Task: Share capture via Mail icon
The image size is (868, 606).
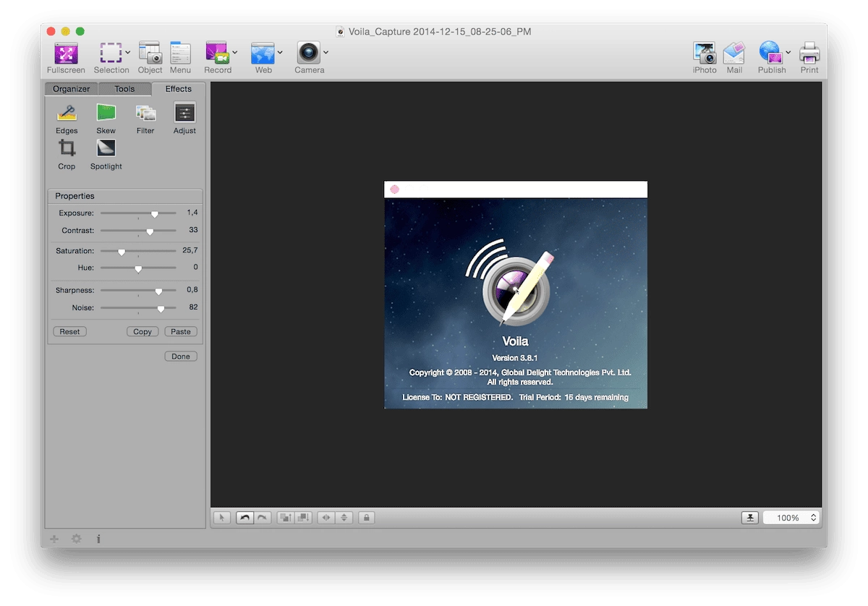Action: pyautogui.click(x=734, y=53)
